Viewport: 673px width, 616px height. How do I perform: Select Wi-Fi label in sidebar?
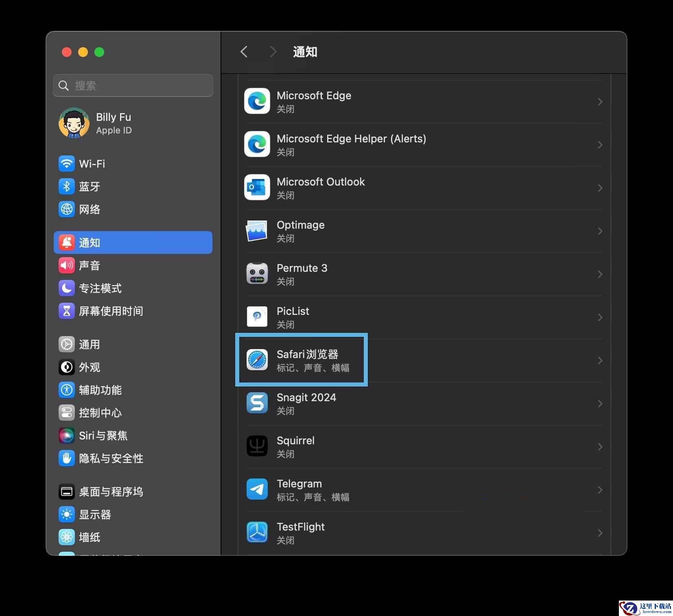(x=92, y=164)
